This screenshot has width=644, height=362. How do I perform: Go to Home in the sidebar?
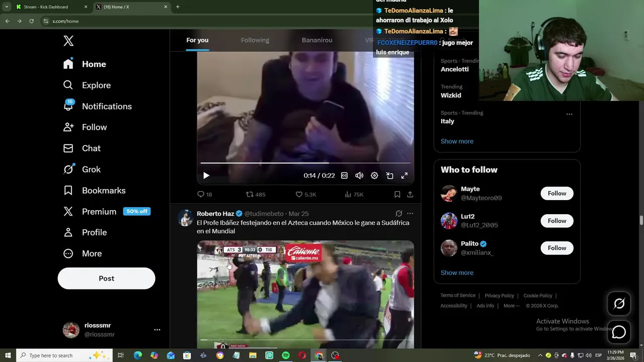click(x=85, y=64)
